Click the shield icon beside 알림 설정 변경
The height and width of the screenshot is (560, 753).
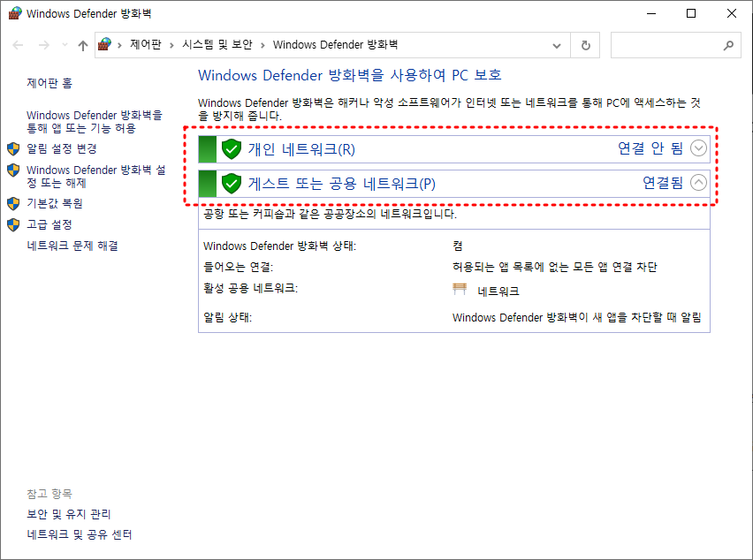(13, 148)
